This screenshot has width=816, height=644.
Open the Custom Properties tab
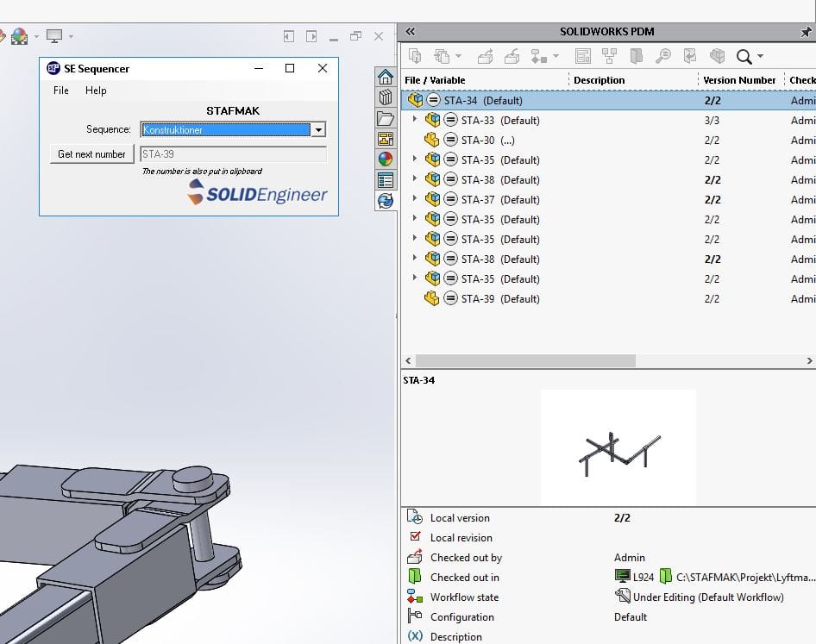pos(386,180)
